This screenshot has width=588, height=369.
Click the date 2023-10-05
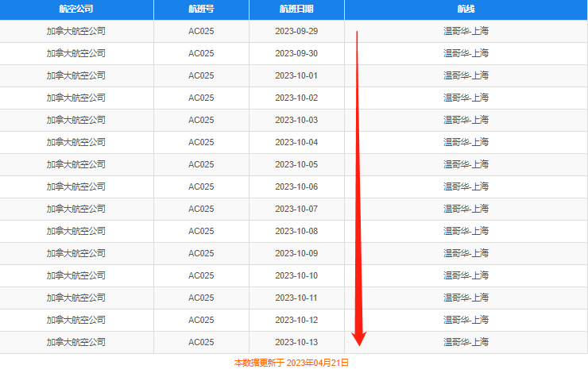[296, 164]
